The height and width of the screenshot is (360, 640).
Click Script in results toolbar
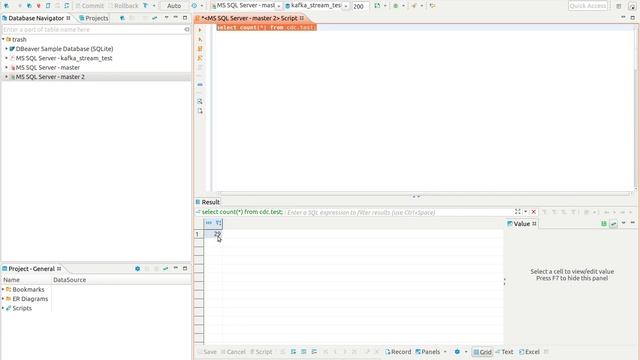coord(261,352)
